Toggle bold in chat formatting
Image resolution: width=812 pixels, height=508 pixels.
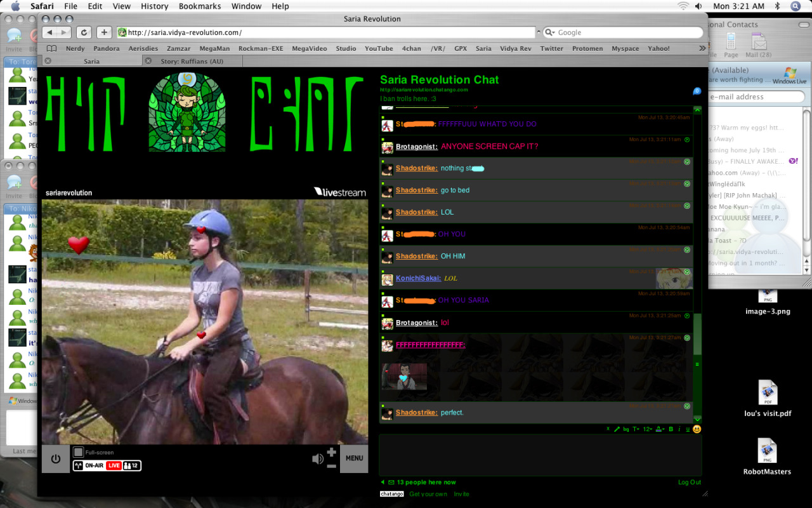[671, 429]
